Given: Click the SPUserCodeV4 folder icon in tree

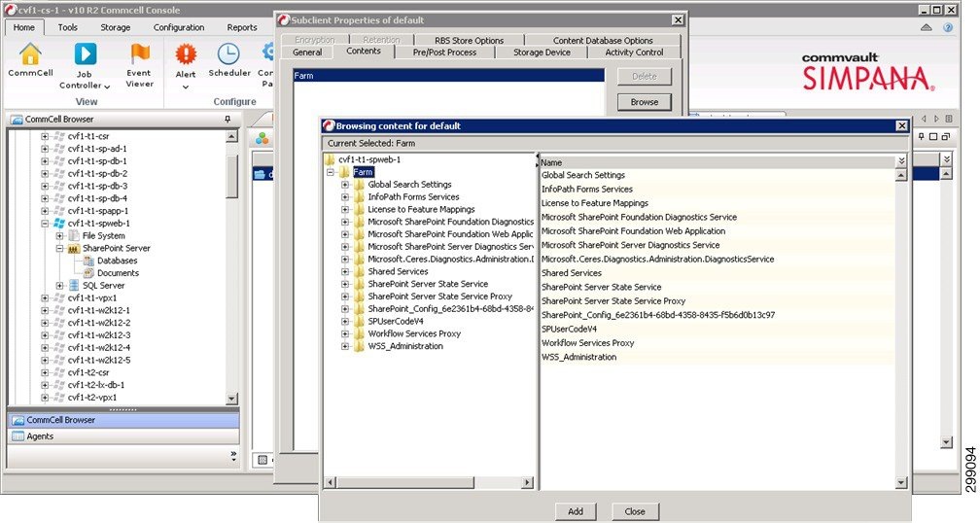Looking at the screenshot, I should (360, 321).
